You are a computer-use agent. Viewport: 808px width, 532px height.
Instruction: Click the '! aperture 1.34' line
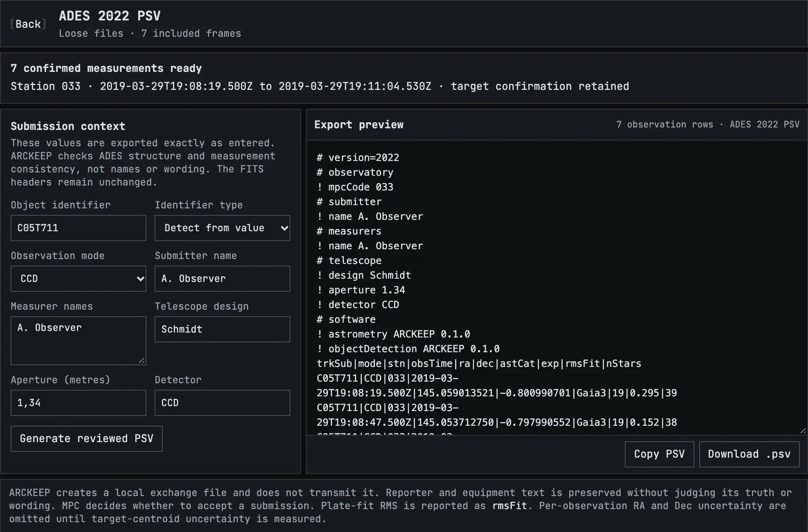361,290
